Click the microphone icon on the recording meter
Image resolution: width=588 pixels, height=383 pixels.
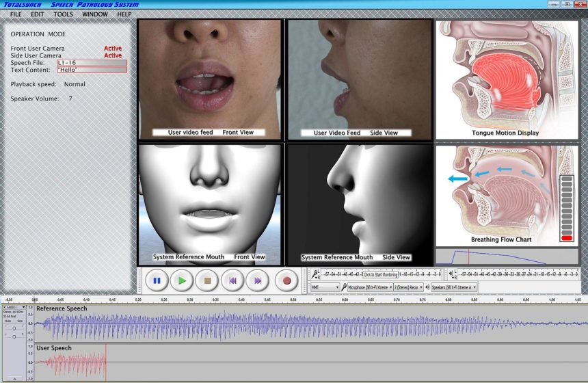pos(315,274)
